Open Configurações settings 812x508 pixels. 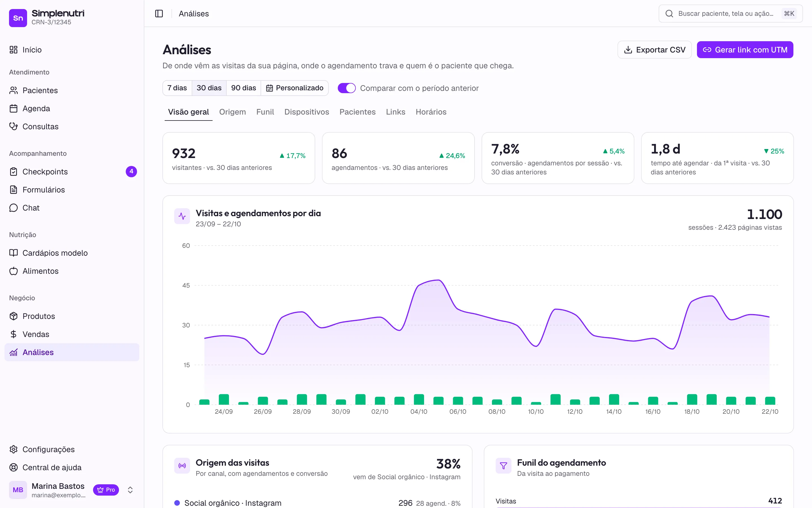click(x=72, y=450)
